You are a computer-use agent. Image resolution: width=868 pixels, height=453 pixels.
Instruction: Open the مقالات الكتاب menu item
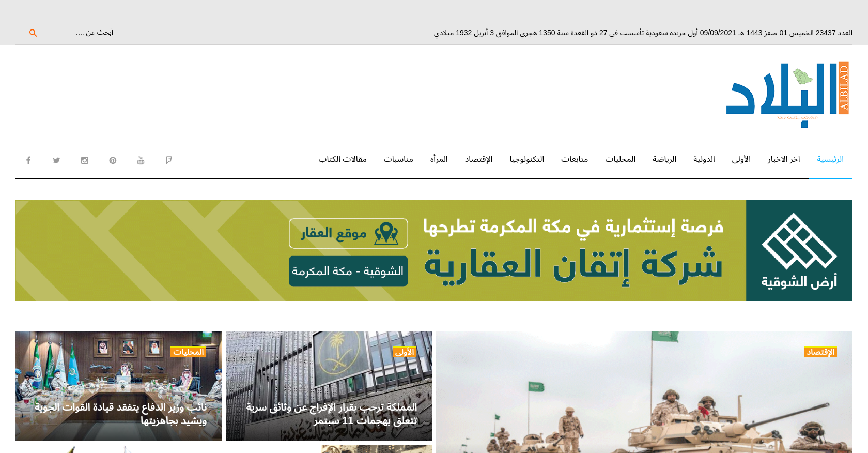[343, 159]
